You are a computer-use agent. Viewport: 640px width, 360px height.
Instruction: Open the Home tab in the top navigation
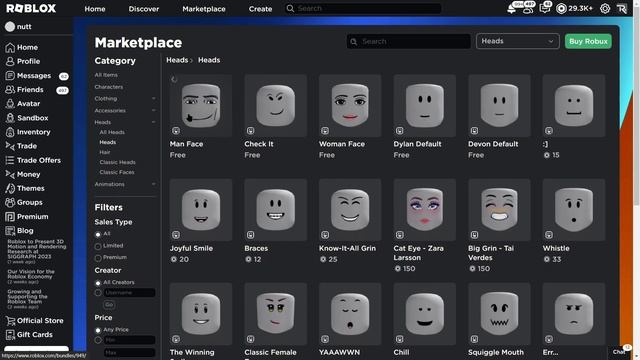click(x=95, y=9)
